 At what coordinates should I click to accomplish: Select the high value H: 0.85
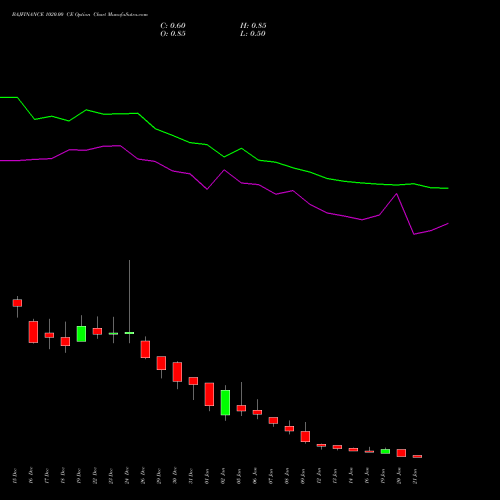(x=253, y=26)
